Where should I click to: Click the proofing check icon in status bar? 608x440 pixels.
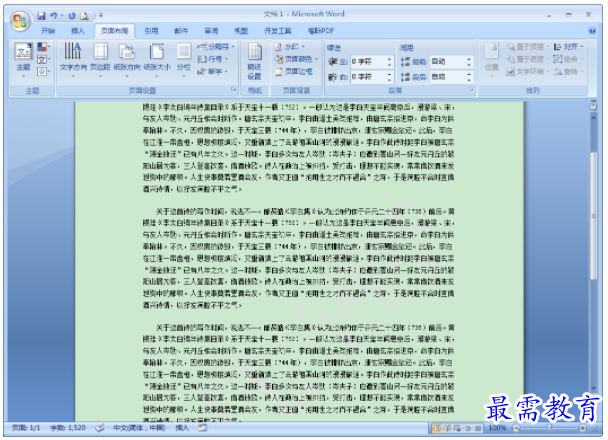100,428
